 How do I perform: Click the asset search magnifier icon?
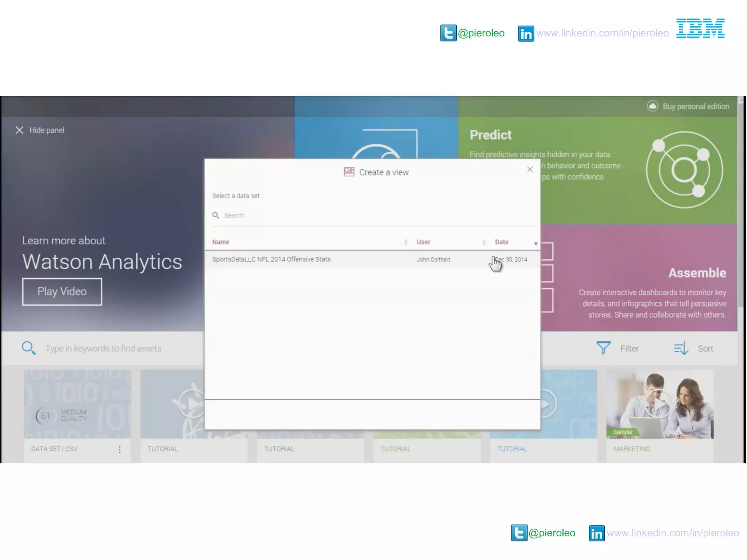coord(28,348)
